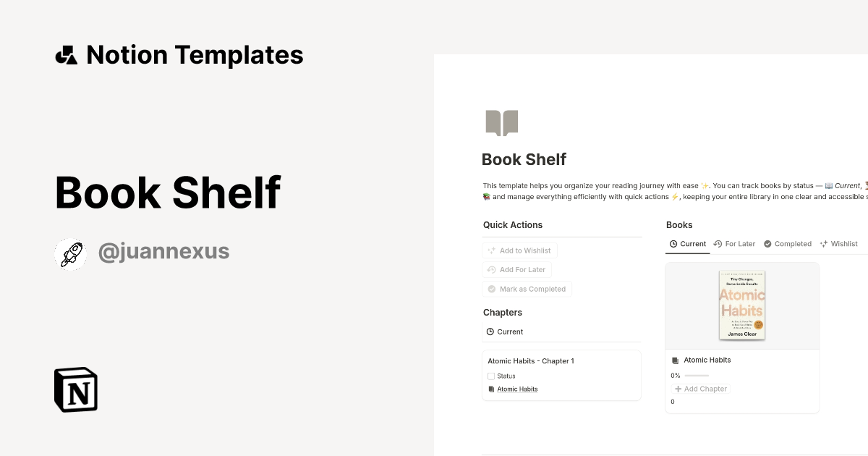
Task: Click the Notion Templates logo icon
Action: (x=66, y=54)
